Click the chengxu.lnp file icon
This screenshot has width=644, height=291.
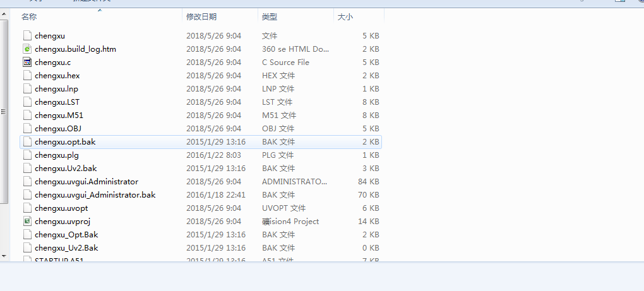tap(27, 88)
